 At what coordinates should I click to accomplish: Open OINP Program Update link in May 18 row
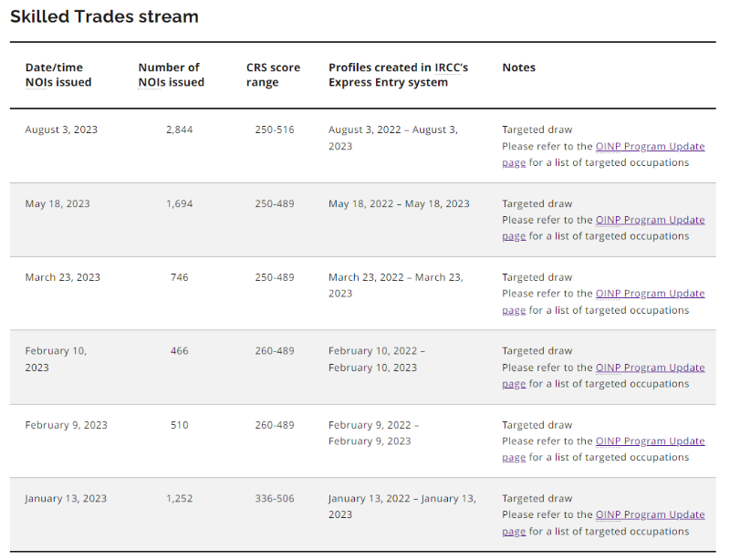(x=650, y=220)
